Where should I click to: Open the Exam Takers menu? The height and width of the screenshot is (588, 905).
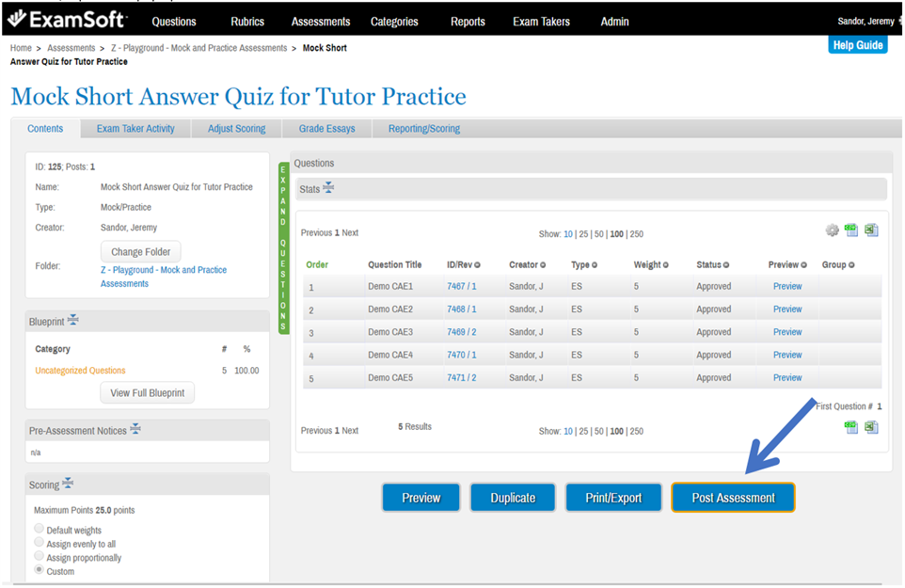coord(541,22)
